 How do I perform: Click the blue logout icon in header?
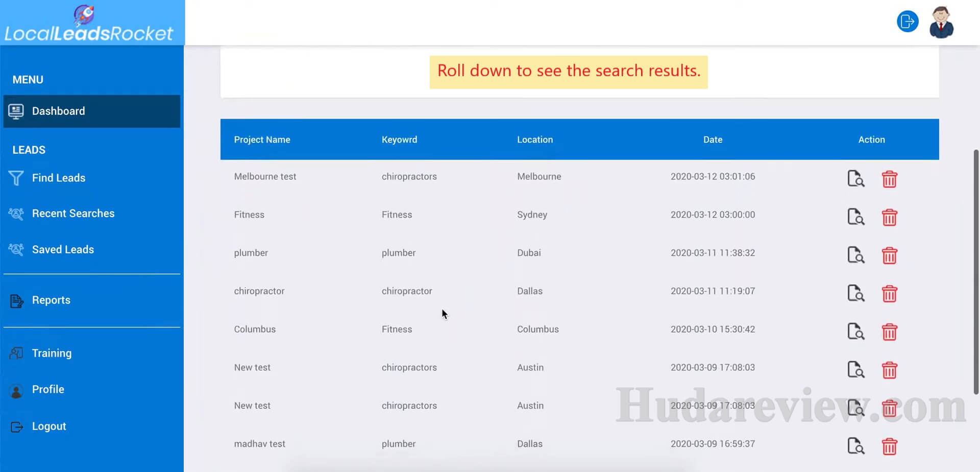pos(907,21)
